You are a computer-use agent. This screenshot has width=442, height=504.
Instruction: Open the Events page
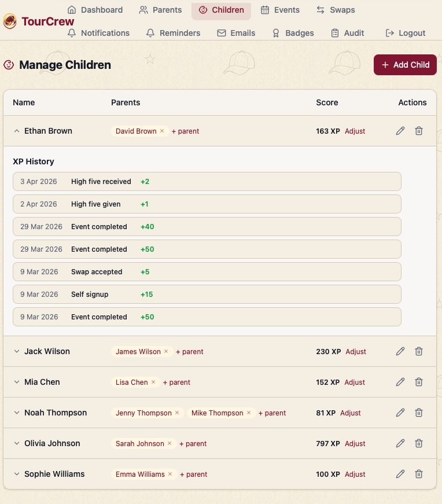tap(280, 10)
